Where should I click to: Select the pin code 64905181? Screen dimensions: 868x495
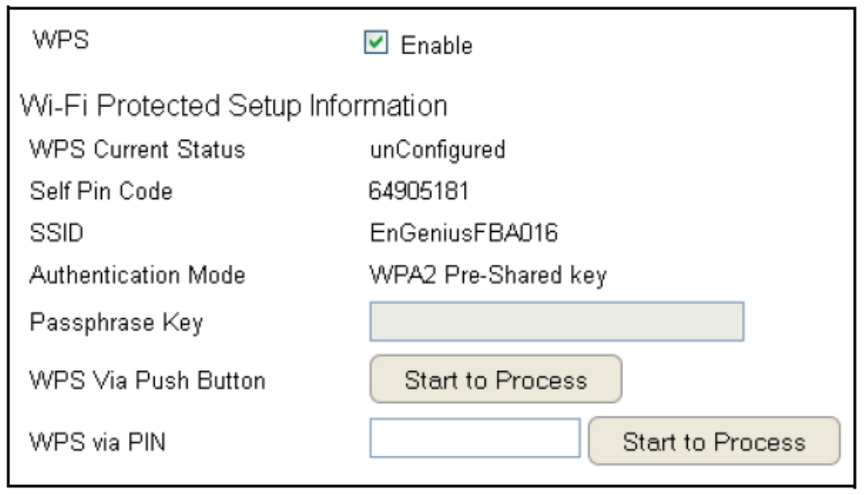tap(419, 192)
